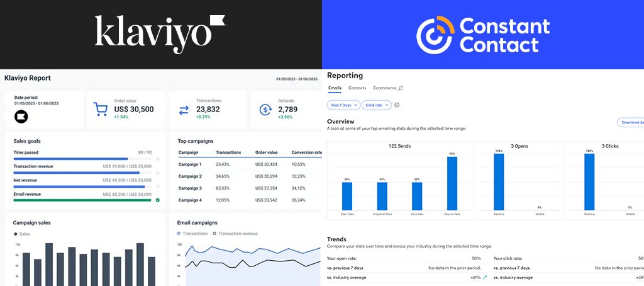Click the Your click rate row
644x286 pixels.
coord(569,258)
